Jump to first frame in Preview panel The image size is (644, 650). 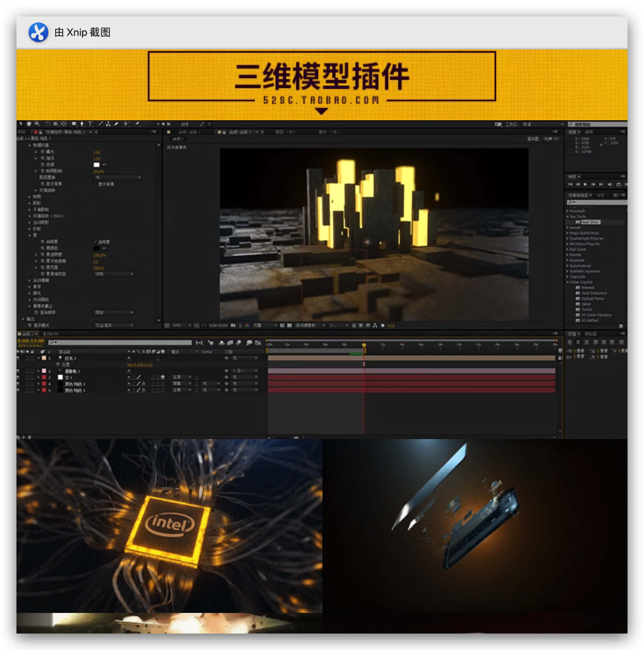[570, 184]
